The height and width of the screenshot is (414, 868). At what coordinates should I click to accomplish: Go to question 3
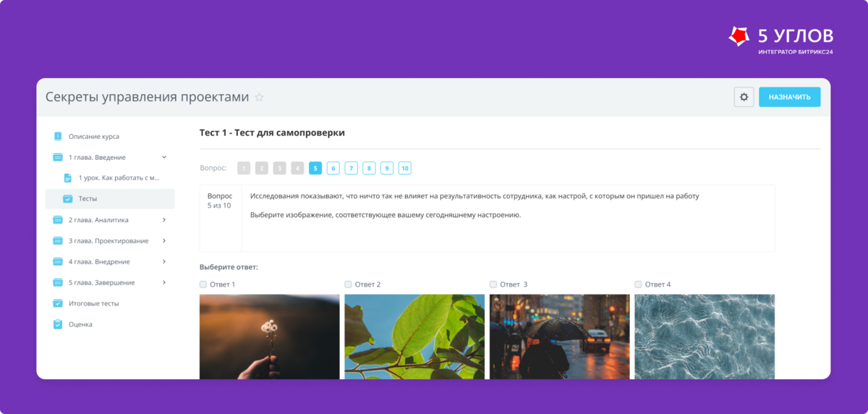279,169
